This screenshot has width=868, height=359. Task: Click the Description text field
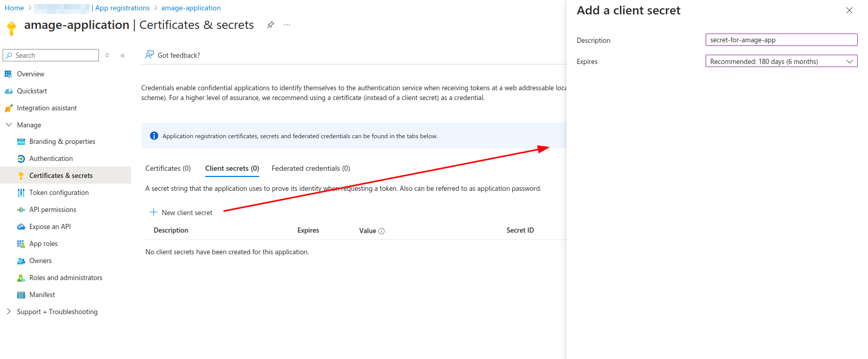[781, 40]
